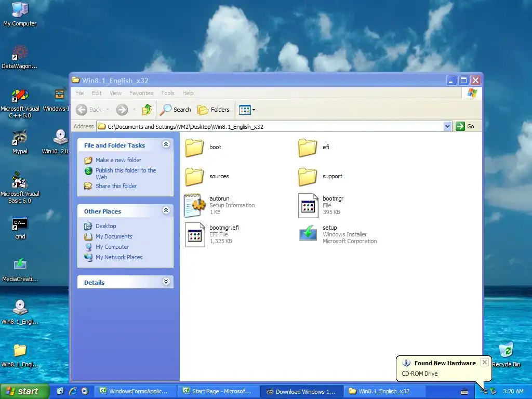Select MediaCreation tool desktop icon

point(20,270)
